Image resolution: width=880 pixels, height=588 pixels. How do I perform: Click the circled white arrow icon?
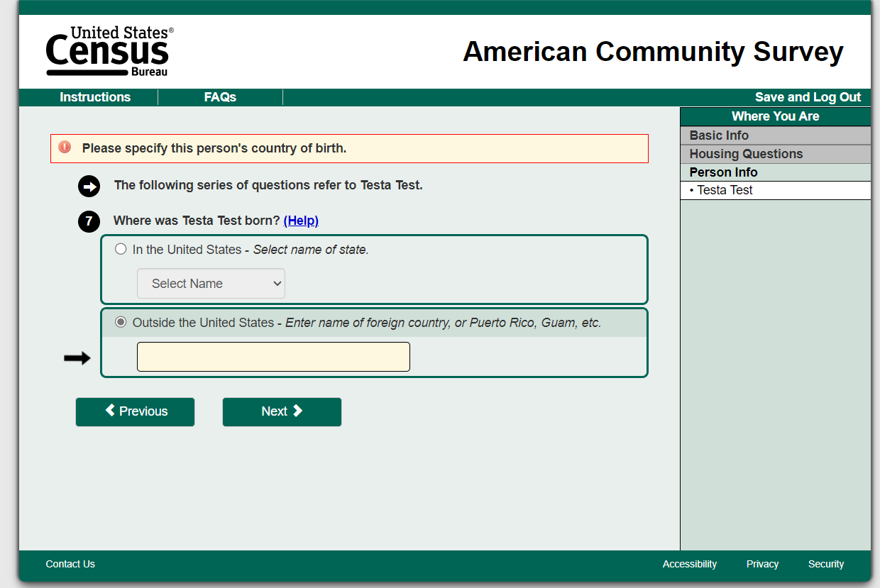click(x=89, y=186)
